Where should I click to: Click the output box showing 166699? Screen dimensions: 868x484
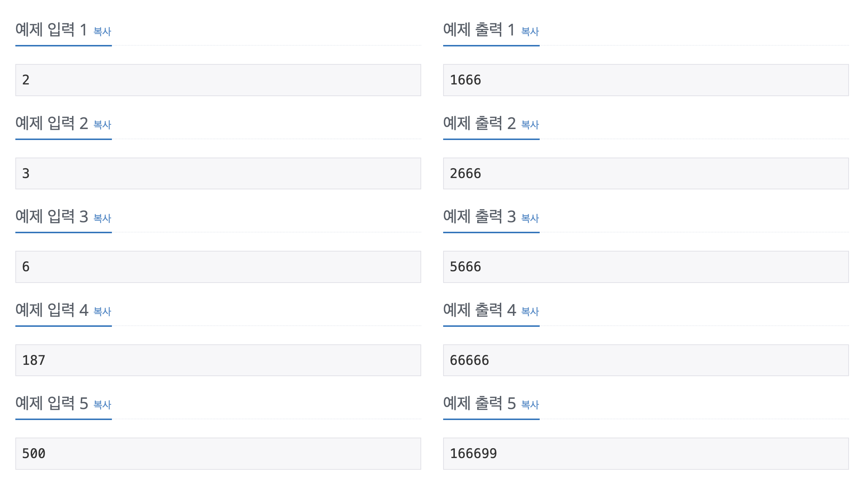(646, 454)
